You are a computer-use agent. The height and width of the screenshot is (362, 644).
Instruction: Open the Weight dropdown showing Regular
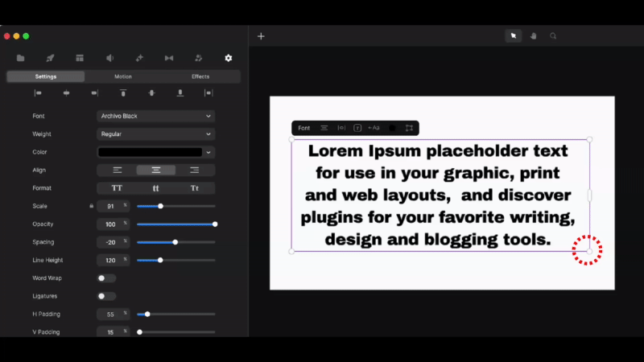[x=155, y=134]
